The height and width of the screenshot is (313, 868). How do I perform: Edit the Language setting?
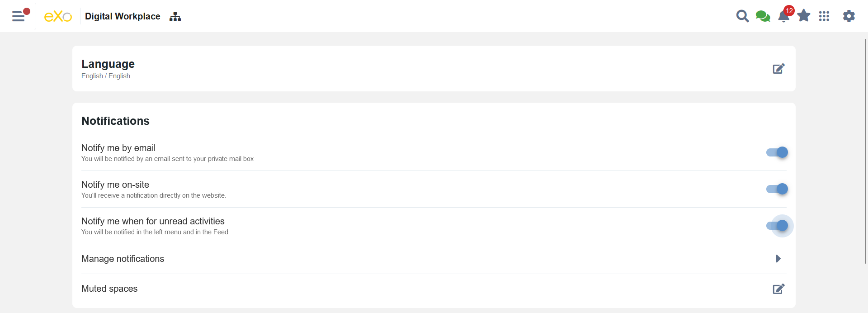tap(778, 69)
